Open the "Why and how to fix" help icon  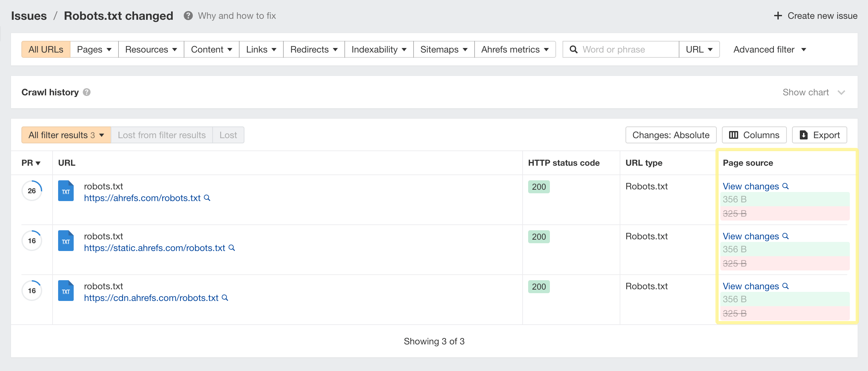tap(188, 16)
